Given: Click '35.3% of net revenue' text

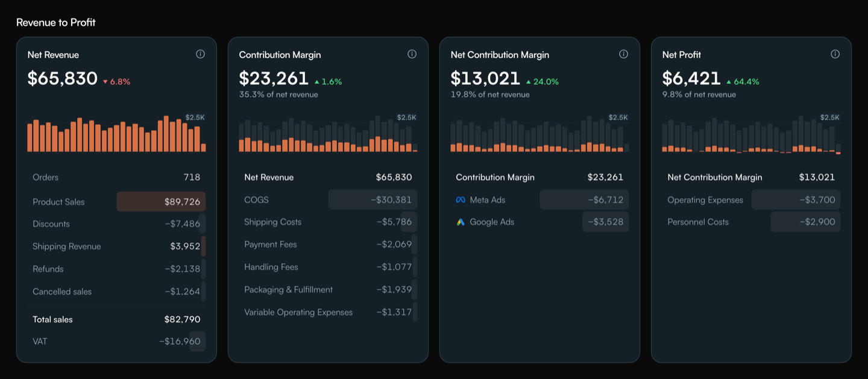Looking at the screenshot, I should point(278,95).
